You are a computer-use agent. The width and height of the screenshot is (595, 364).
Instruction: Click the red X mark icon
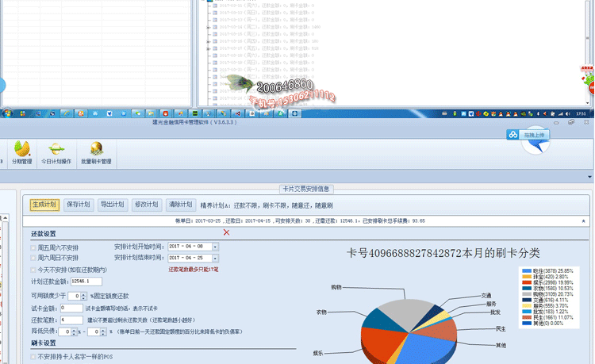click(x=226, y=232)
